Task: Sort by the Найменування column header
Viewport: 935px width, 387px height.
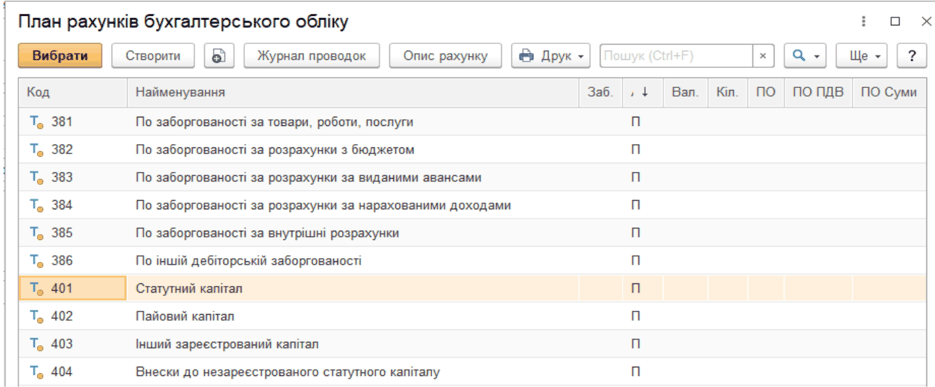Action: [x=353, y=93]
